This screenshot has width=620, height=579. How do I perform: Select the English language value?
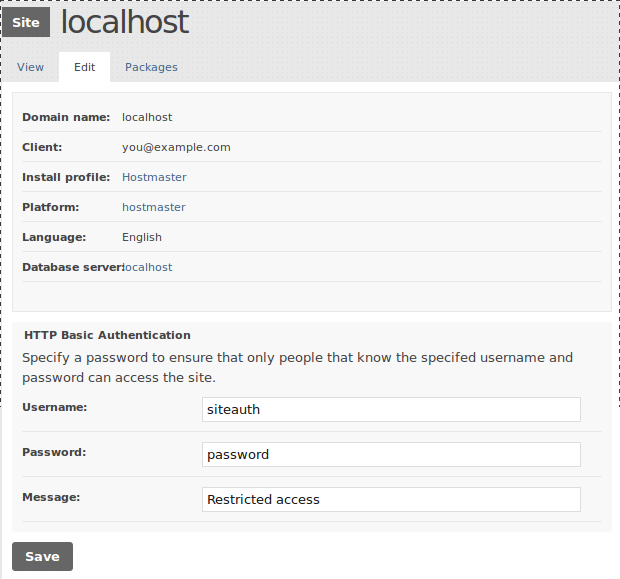(x=142, y=237)
